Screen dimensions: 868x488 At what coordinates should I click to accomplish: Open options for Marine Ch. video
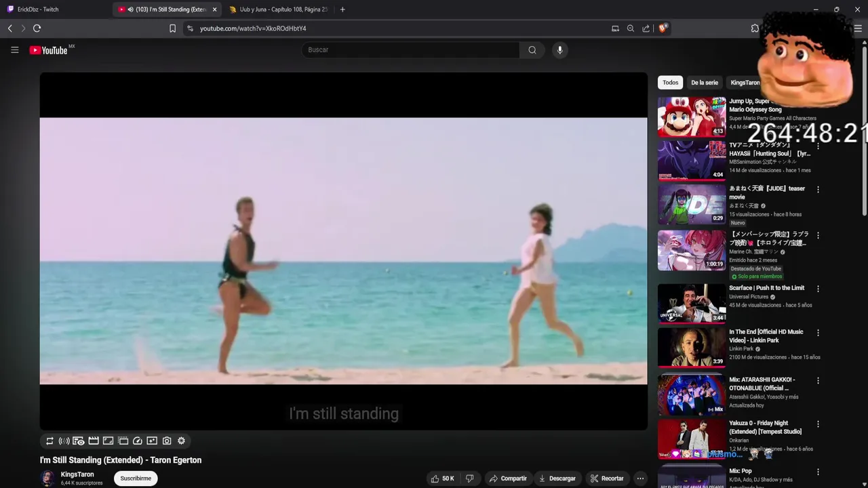pyautogui.click(x=818, y=235)
